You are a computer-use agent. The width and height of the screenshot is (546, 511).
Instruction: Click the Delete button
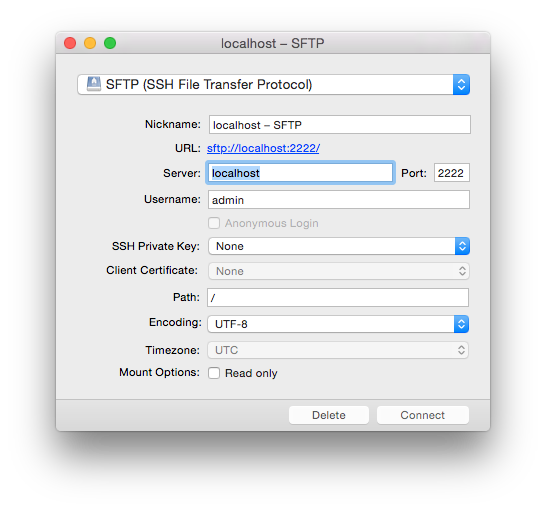pyautogui.click(x=329, y=415)
